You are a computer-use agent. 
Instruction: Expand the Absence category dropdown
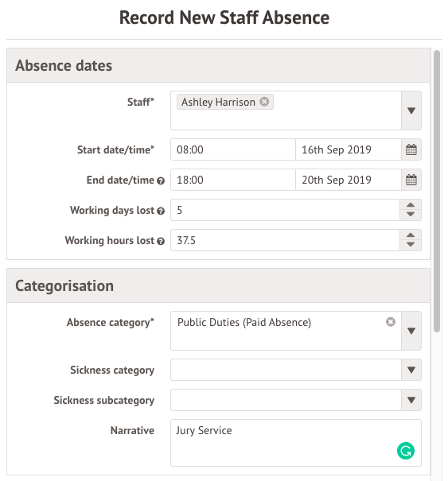[411, 331]
